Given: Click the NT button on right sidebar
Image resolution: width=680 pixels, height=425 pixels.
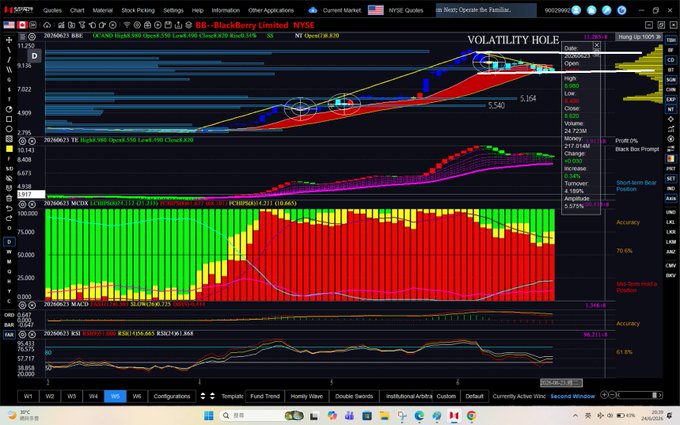Looking at the screenshot, I should [670, 109].
